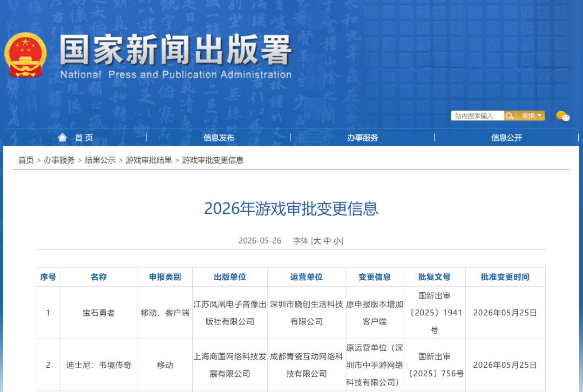Set font size to 小
Screen dimensions: 583x392
(x=337, y=241)
